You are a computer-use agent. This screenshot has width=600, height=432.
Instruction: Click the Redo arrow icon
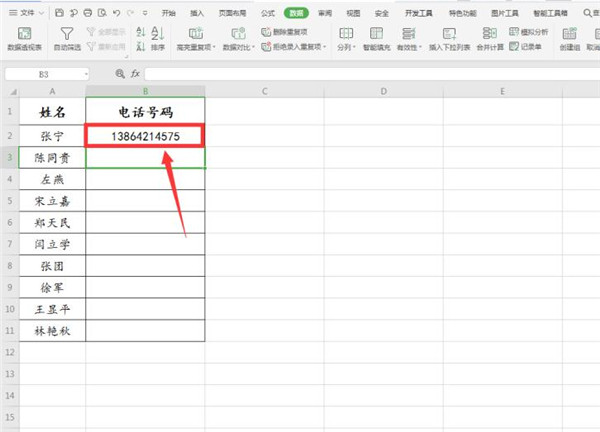coord(130,13)
